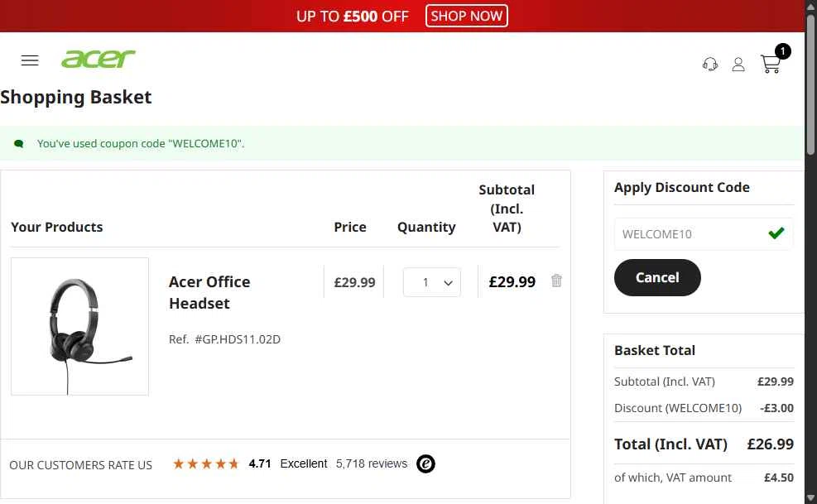Open the quantity dropdown for the headset
This screenshot has width=817, height=504.
click(x=432, y=282)
